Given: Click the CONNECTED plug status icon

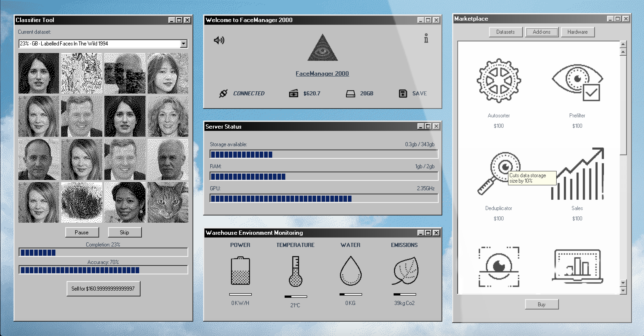Looking at the screenshot, I should (x=223, y=93).
